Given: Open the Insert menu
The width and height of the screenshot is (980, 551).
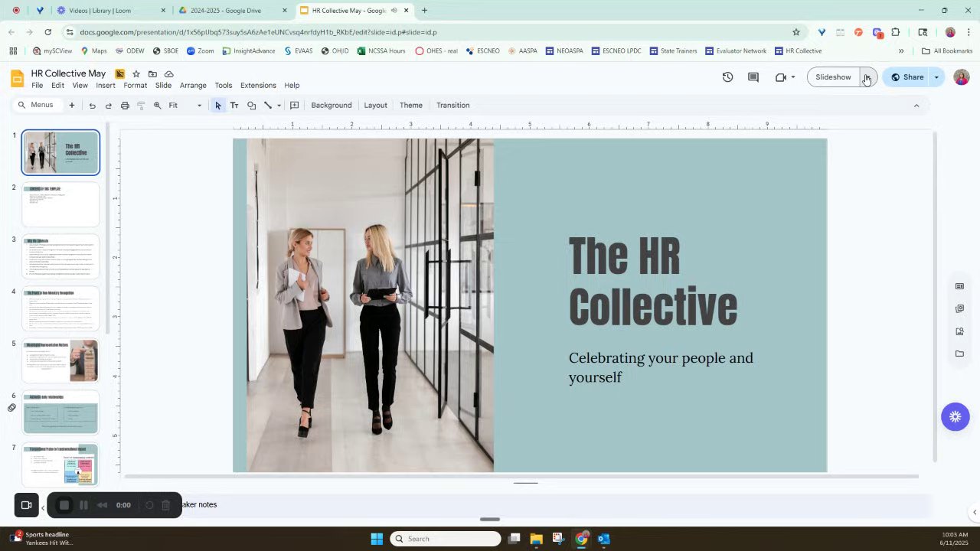Looking at the screenshot, I should coord(106,86).
